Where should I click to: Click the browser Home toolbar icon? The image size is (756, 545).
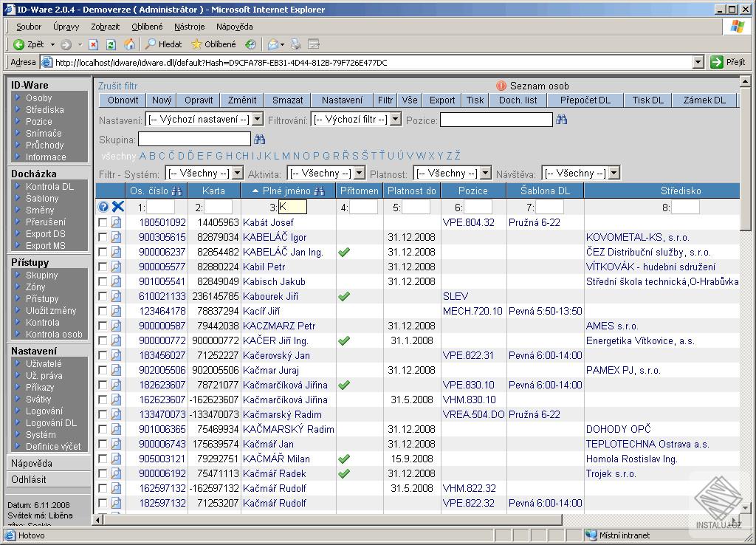click(x=130, y=44)
